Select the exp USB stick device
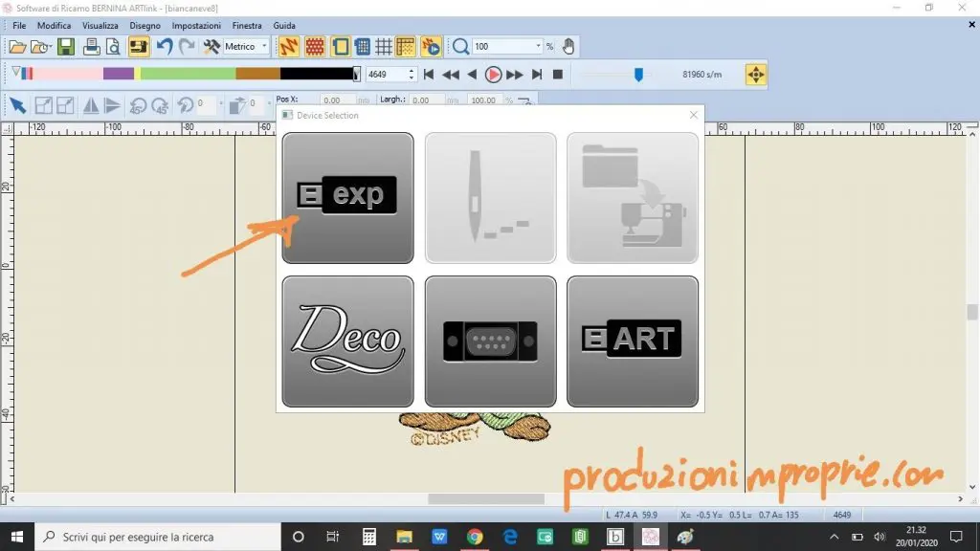The width and height of the screenshot is (980, 551). (347, 197)
